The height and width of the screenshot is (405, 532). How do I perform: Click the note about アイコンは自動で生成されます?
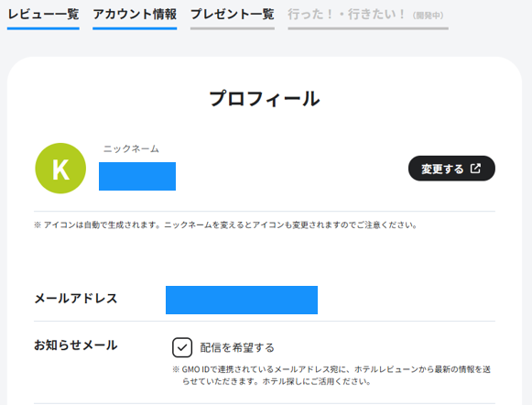coord(225,225)
